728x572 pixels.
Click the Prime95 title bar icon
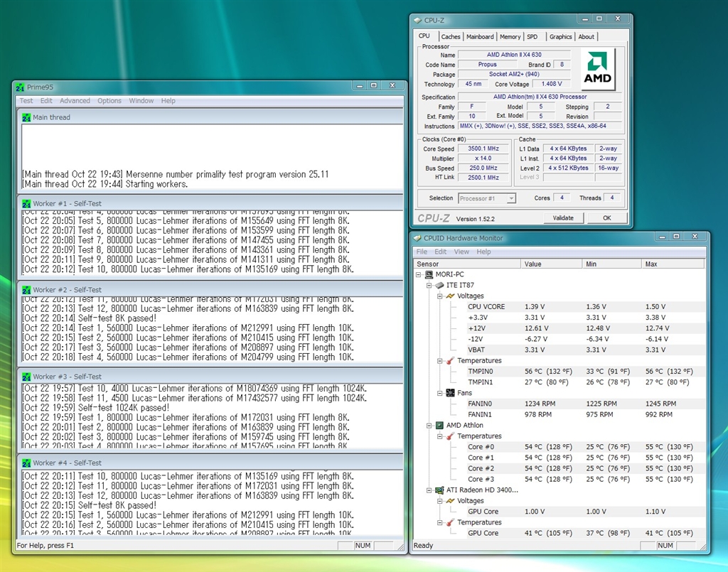(x=20, y=86)
